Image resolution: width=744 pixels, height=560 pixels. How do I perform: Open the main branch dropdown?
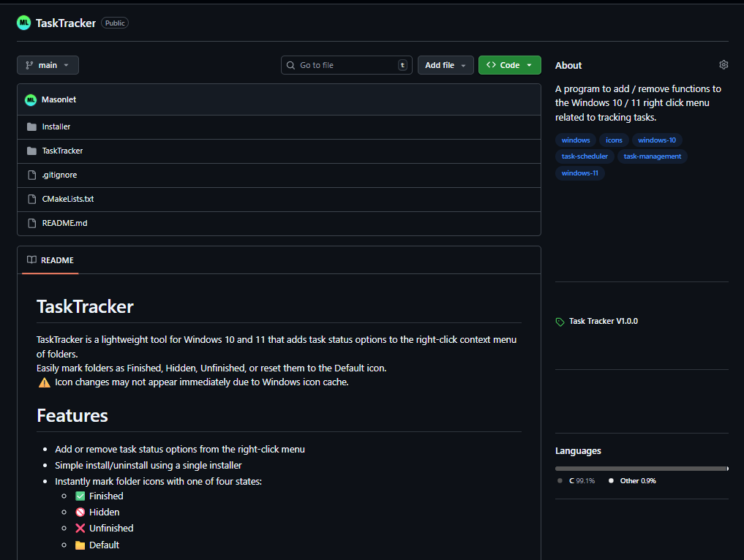tap(48, 65)
